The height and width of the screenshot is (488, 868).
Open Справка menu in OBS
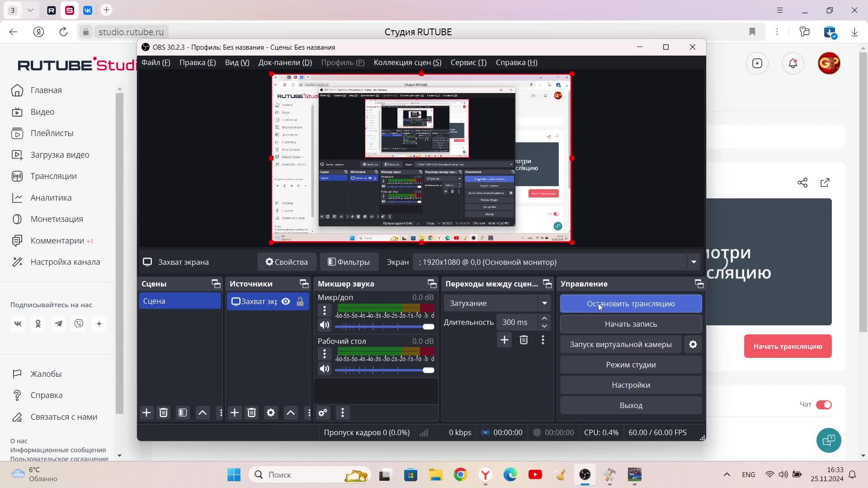click(516, 62)
